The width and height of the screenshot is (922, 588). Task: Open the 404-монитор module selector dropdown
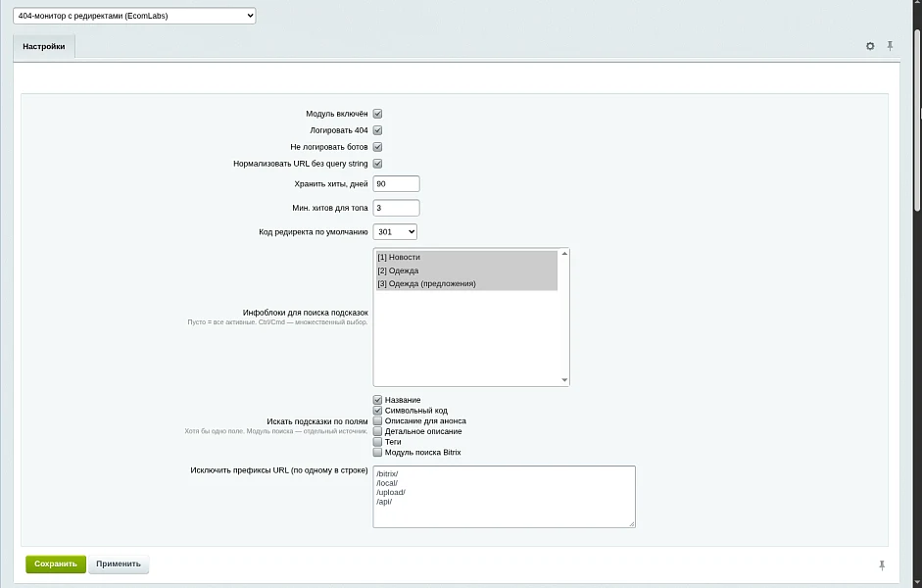[x=134, y=16]
